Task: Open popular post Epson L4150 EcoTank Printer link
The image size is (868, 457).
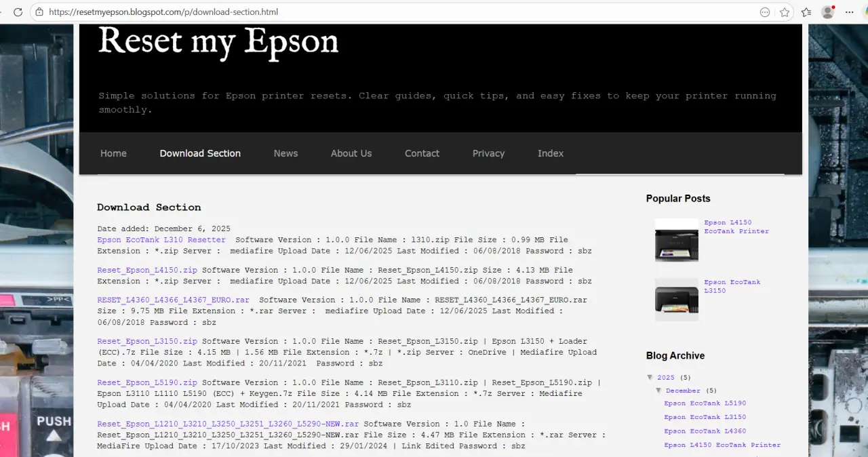Action: 736,226
